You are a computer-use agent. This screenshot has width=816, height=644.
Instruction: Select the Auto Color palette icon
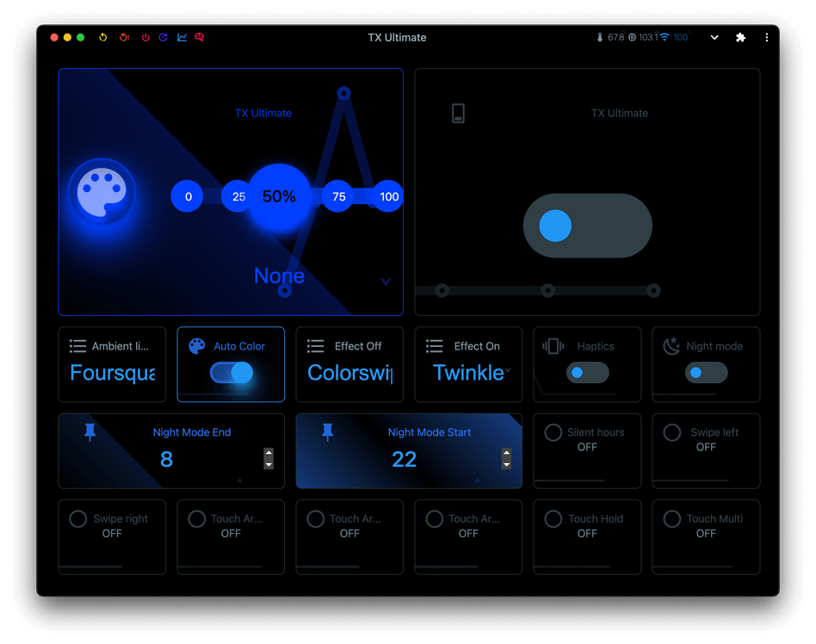tap(197, 345)
